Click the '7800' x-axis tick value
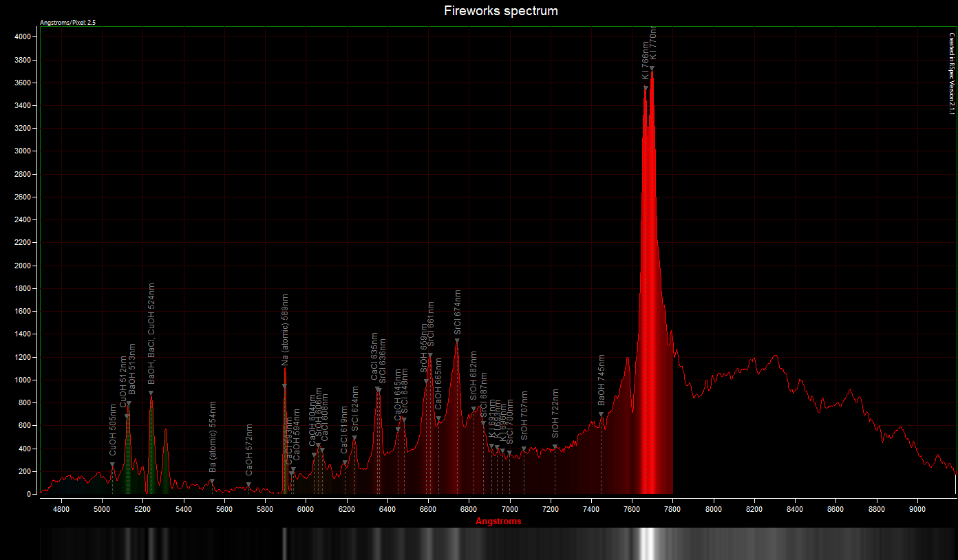The width and height of the screenshot is (958, 560). (x=673, y=509)
